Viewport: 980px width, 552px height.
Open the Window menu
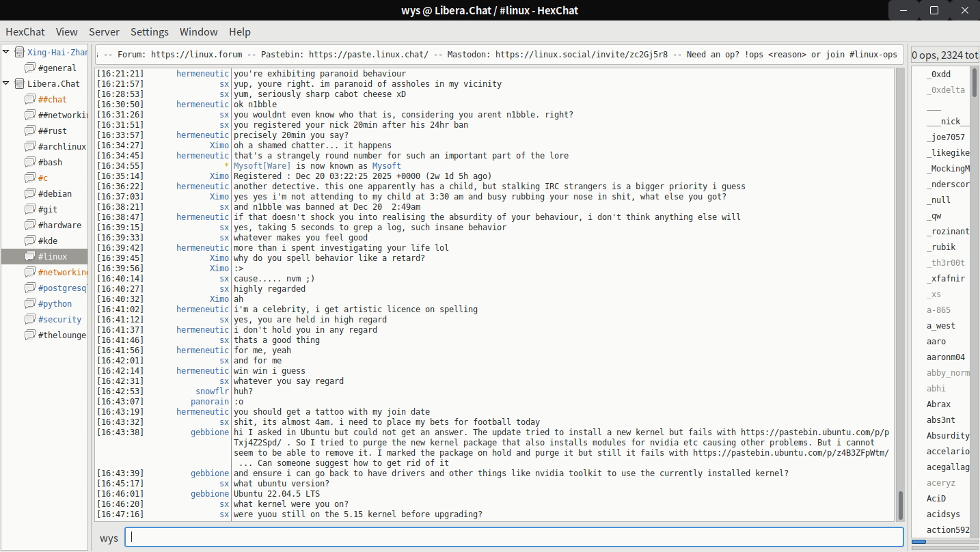(198, 31)
